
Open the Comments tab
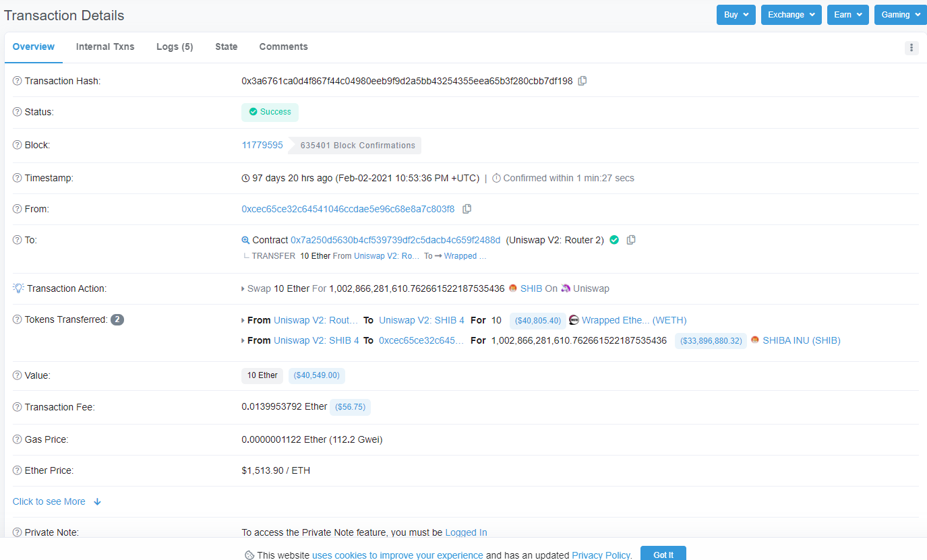coord(284,46)
